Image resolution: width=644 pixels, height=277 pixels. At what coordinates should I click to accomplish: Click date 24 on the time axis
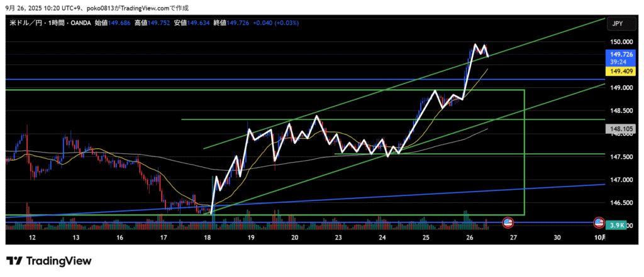pyautogui.click(x=382, y=238)
